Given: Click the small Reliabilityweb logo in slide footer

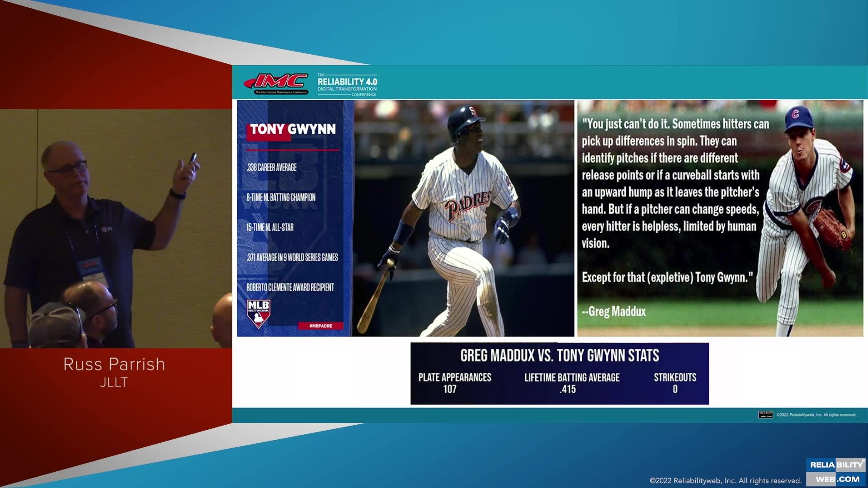Looking at the screenshot, I should [x=765, y=415].
